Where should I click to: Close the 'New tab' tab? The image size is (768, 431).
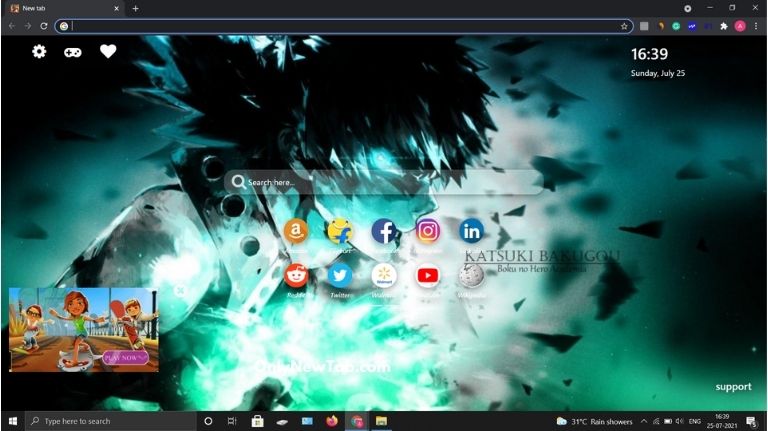pos(116,8)
